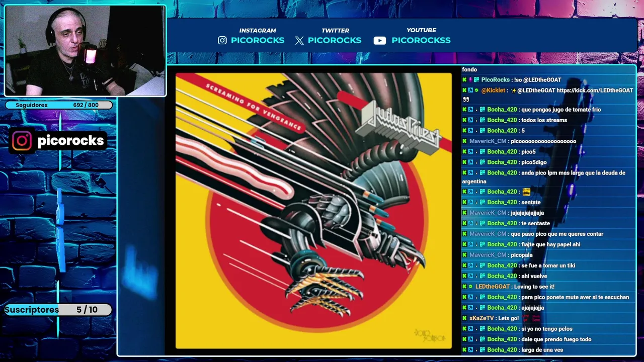Click chat message 'larga de una ves'

coord(542,350)
